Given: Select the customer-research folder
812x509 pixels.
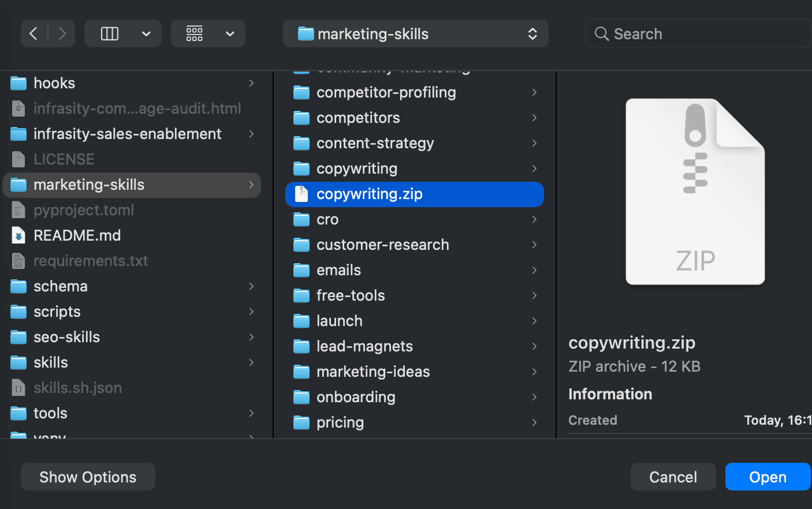Looking at the screenshot, I should point(415,245).
